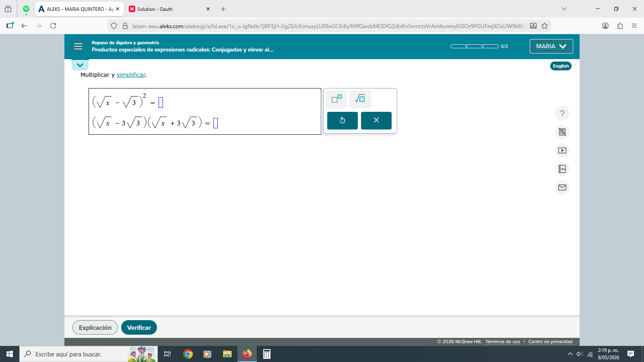This screenshot has height=362, width=644.
Task: Open the dictionary glossary icon
Action: (x=562, y=169)
